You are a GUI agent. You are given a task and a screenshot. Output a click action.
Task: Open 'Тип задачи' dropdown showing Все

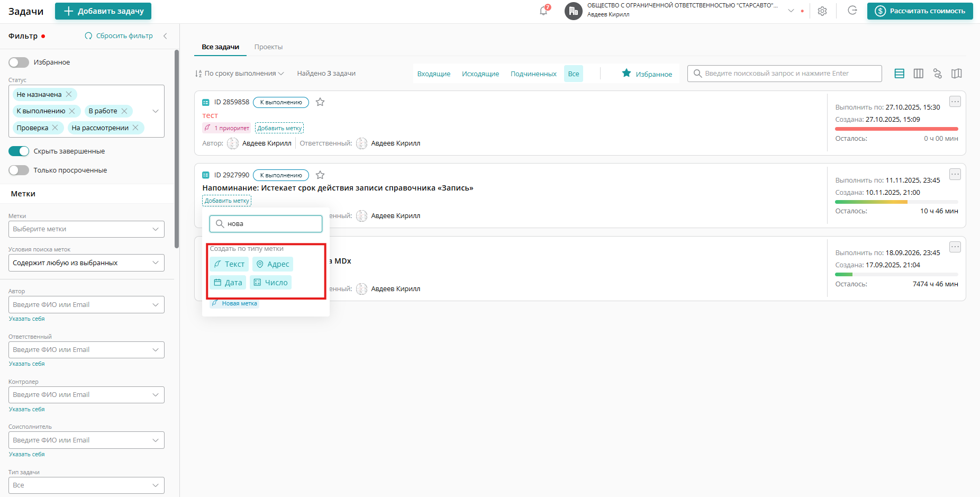coord(86,485)
